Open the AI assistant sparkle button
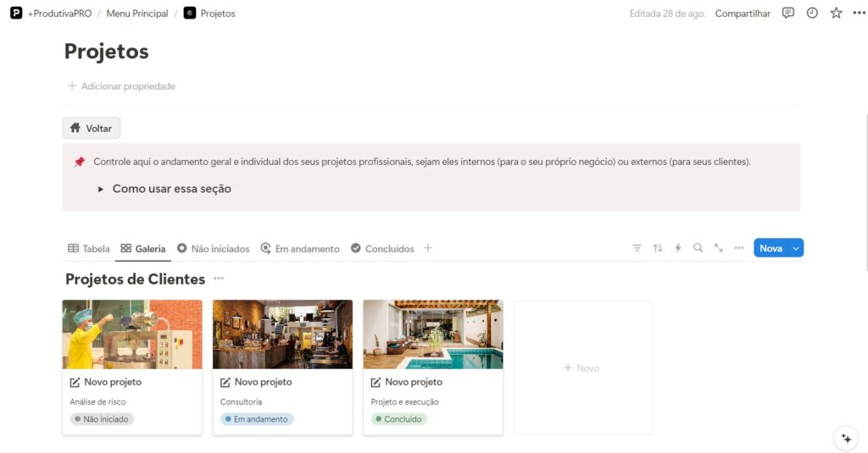868x453 pixels. 845,438
